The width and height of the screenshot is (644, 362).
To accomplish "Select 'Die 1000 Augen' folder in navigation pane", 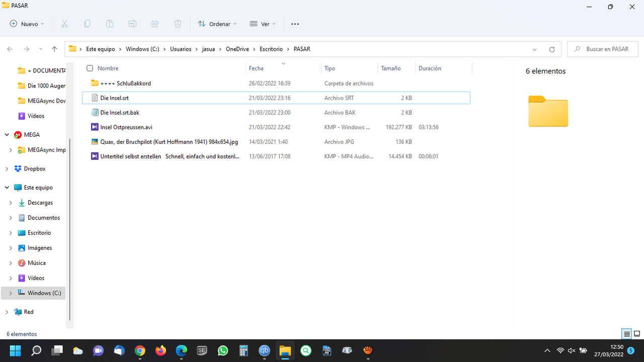I will [42, 86].
